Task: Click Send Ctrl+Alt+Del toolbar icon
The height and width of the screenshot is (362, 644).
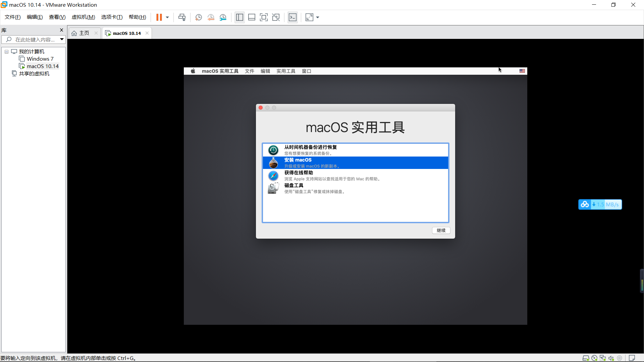Action: (x=182, y=17)
